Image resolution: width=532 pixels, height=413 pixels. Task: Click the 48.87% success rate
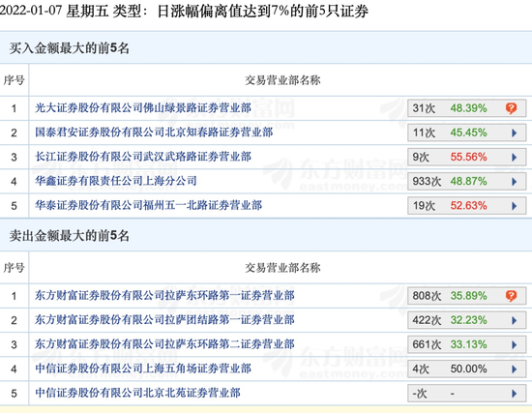(468, 182)
